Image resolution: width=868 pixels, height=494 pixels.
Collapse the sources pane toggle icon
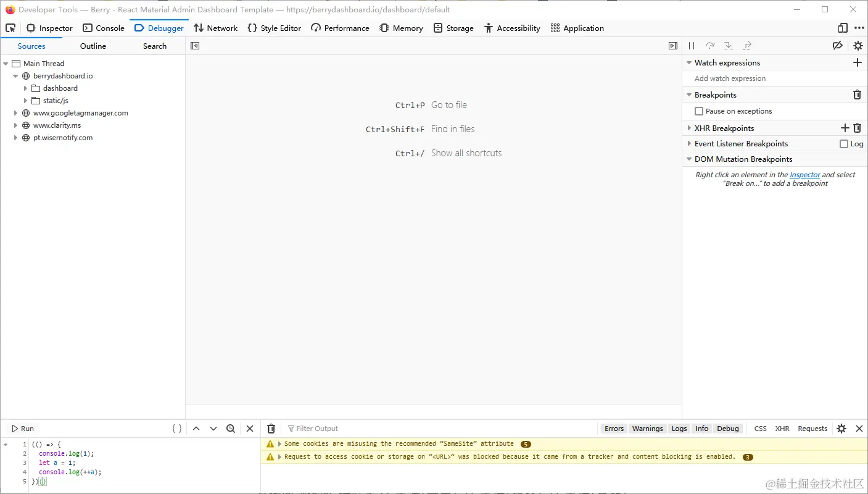(x=195, y=46)
